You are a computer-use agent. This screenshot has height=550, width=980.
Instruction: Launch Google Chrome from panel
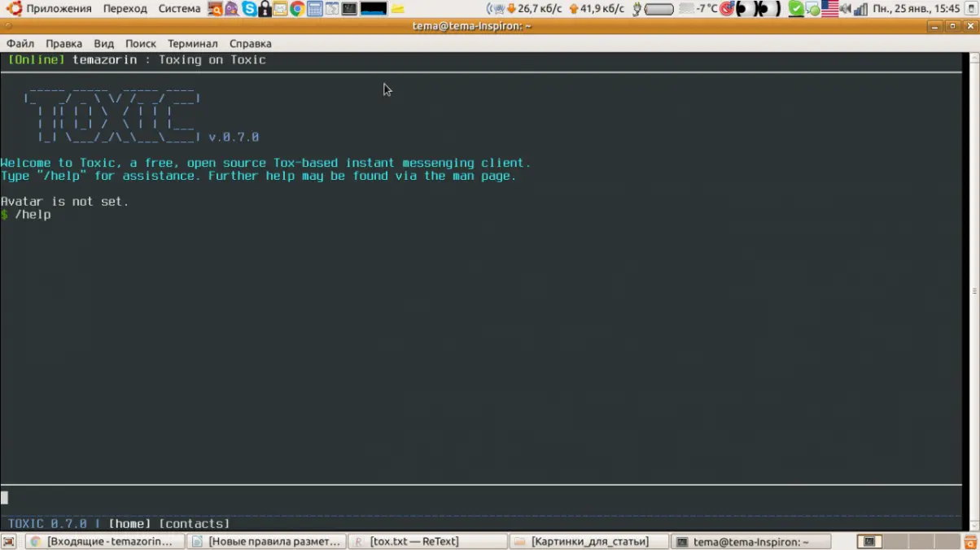(297, 9)
